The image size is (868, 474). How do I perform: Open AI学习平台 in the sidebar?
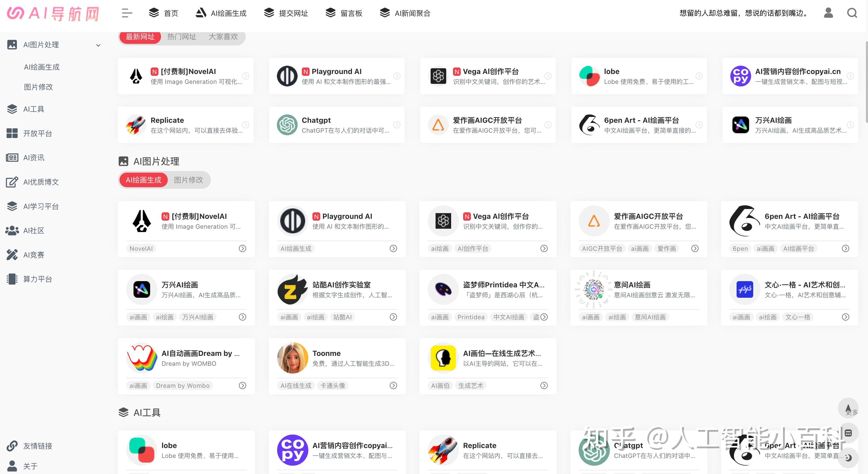coord(41,207)
